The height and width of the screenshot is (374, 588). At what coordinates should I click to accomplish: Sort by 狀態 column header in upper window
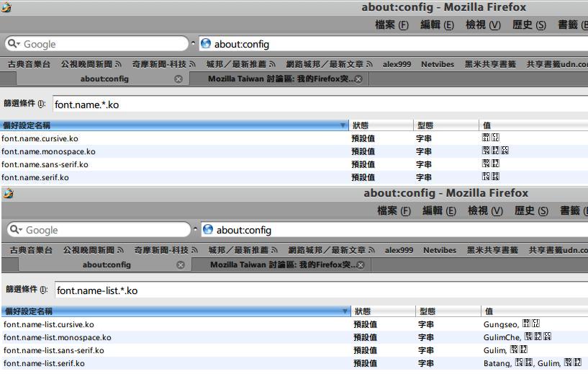(x=381, y=125)
